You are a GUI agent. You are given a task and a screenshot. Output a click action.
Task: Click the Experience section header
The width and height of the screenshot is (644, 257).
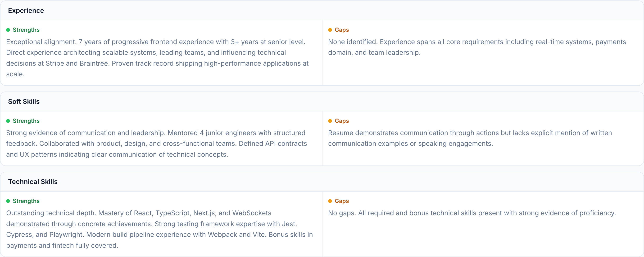[x=26, y=10]
